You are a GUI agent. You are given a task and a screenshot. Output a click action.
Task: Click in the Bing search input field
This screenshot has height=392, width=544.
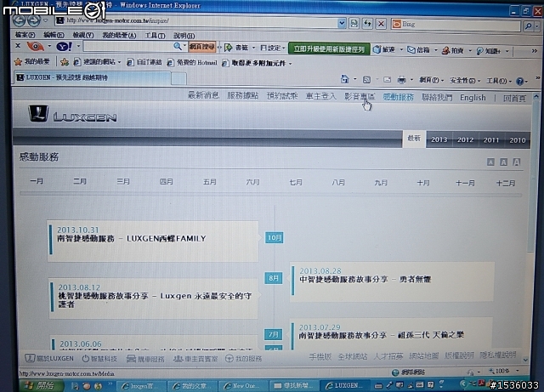click(x=460, y=25)
